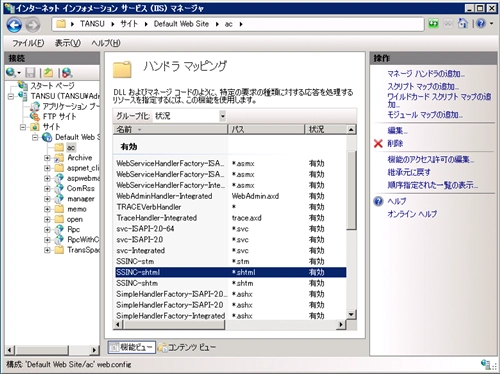Expand the ComRss node

point(47,189)
